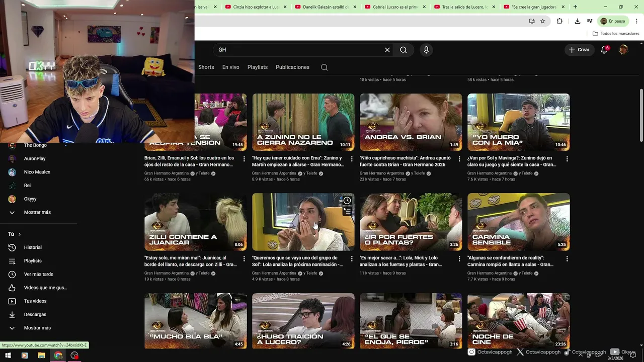Screen dimensions: 644x362
Task: Open Chrome extensions puzzle icon
Action: point(559,21)
